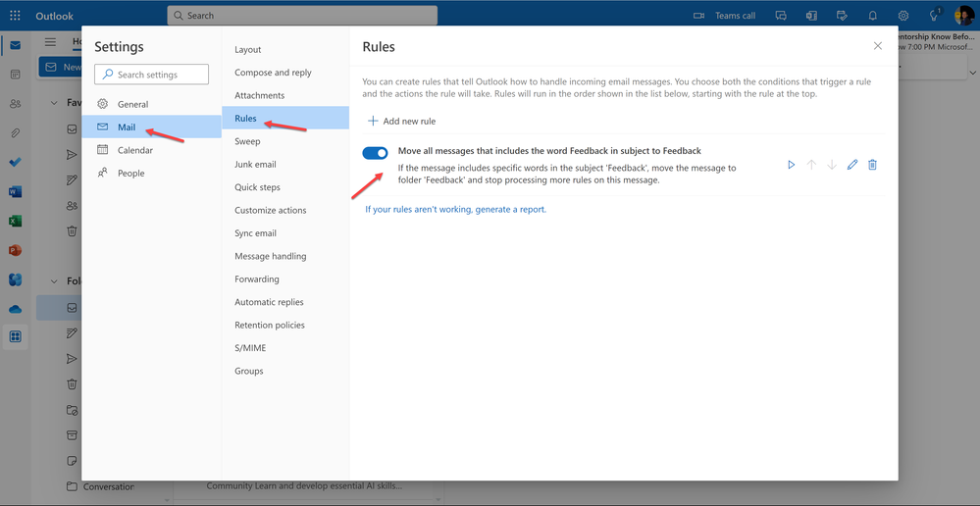The image size is (980, 506).
Task: Close the Settings dialog
Action: point(878,46)
